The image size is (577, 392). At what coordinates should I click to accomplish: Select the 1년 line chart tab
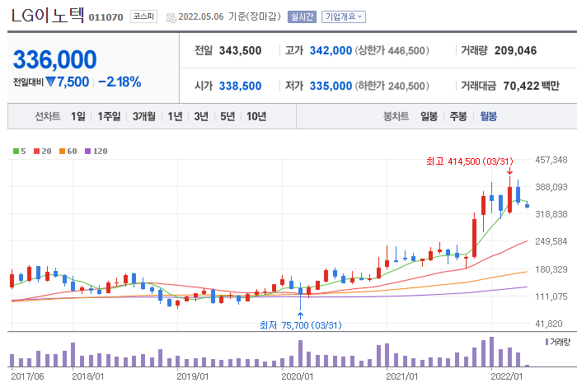(175, 117)
